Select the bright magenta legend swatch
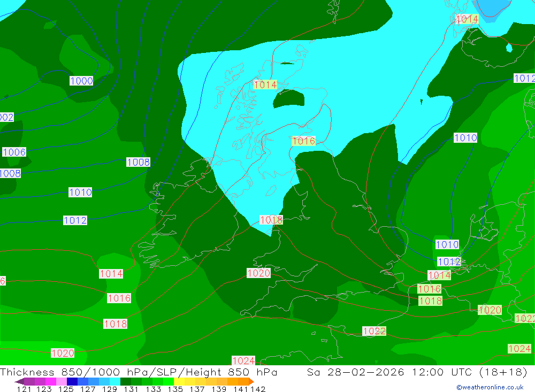 pos(51,381)
